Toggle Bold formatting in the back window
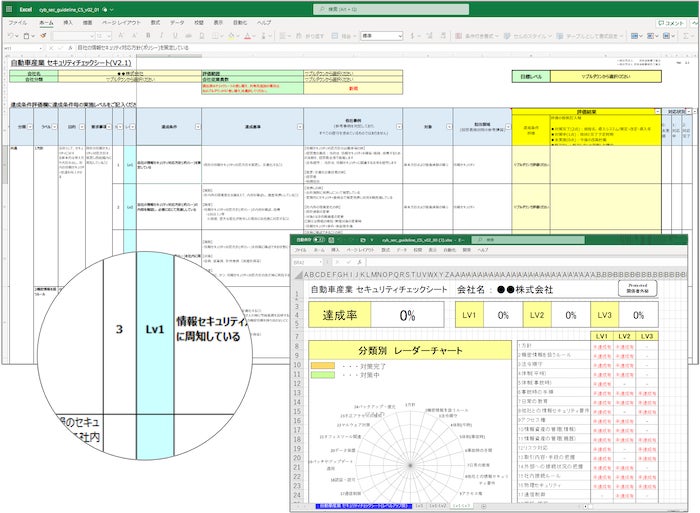Viewport: 700px width, 513px height. click(148, 36)
